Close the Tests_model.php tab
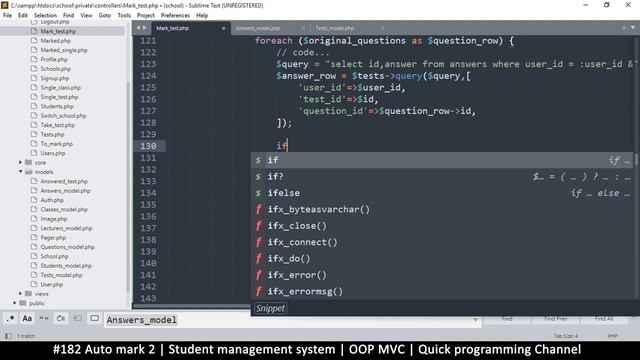Viewport: 640px width, 360px height. (x=382, y=28)
